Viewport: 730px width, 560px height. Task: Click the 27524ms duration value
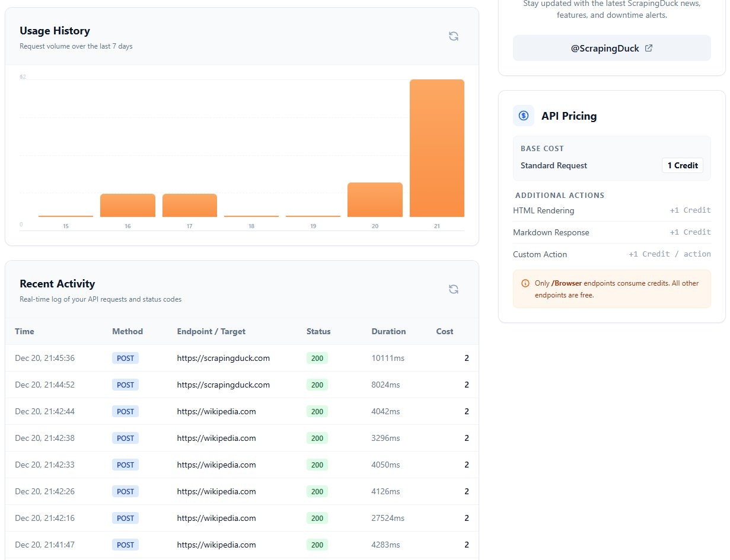388,518
